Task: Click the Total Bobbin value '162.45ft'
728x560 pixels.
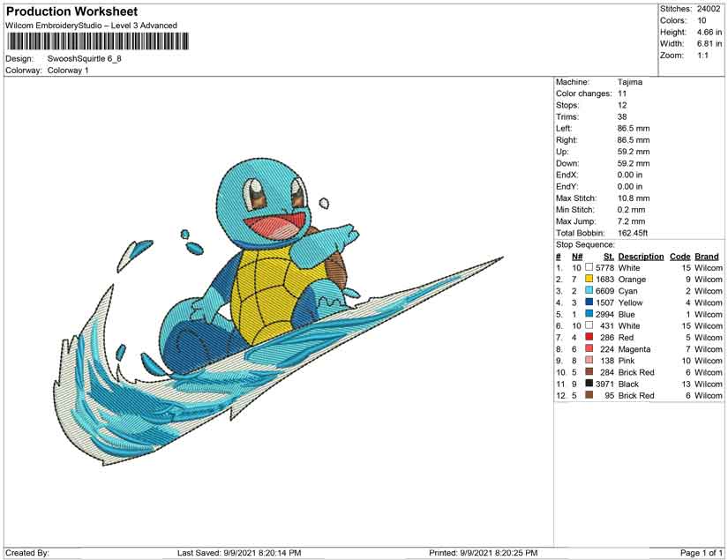Action: pos(633,233)
